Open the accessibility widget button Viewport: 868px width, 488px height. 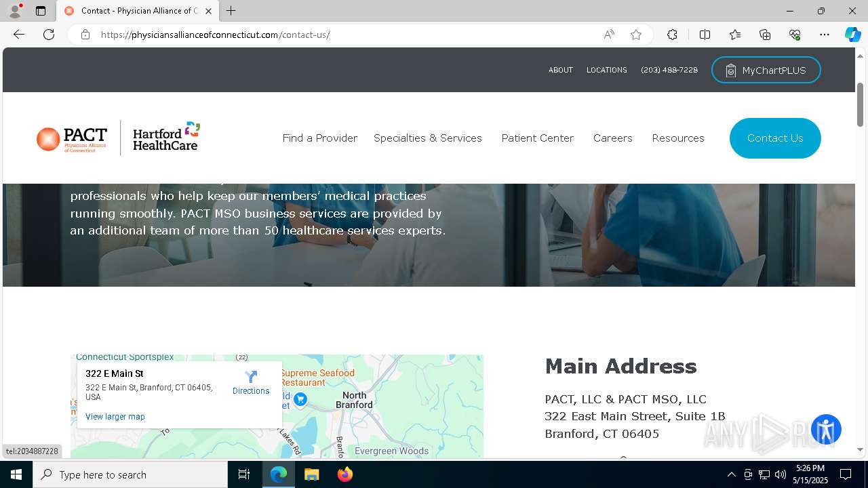825,430
